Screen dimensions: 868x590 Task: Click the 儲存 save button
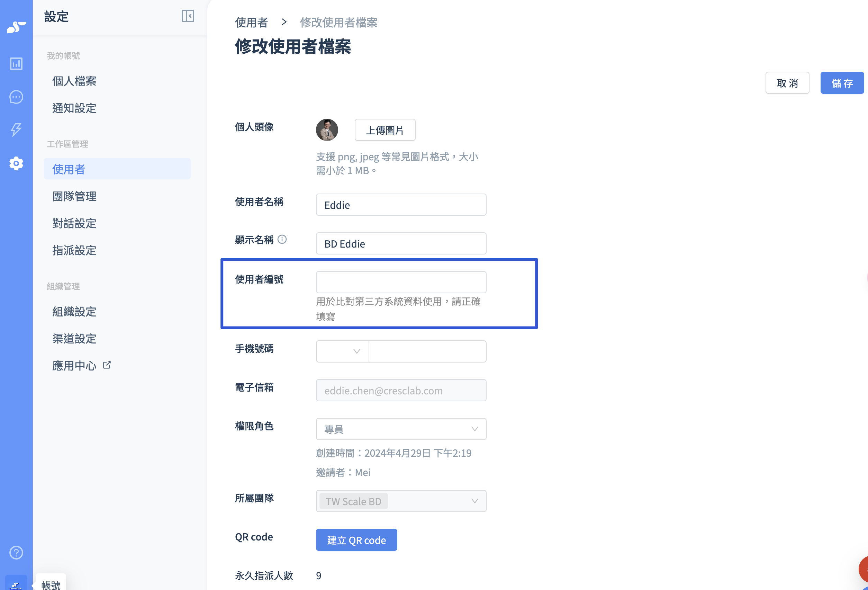tap(842, 83)
